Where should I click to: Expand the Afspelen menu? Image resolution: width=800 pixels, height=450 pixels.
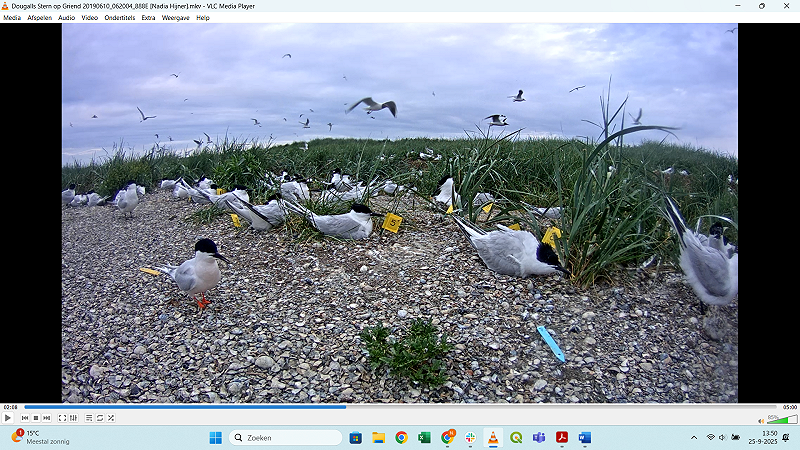40,18
